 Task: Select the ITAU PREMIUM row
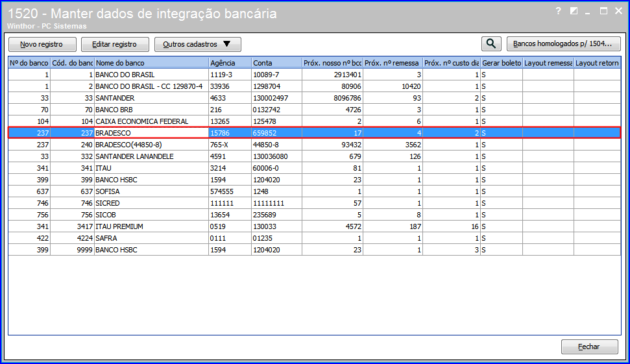click(315, 226)
